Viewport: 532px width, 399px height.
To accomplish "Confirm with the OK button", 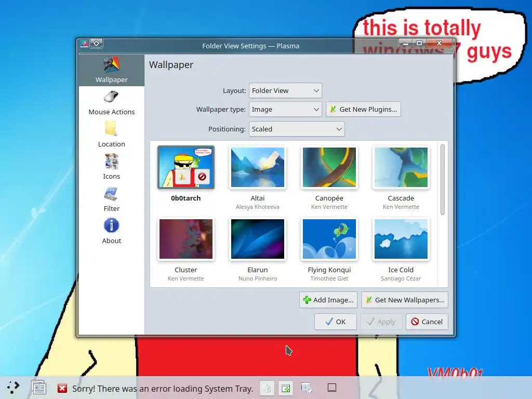I will pos(335,322).
